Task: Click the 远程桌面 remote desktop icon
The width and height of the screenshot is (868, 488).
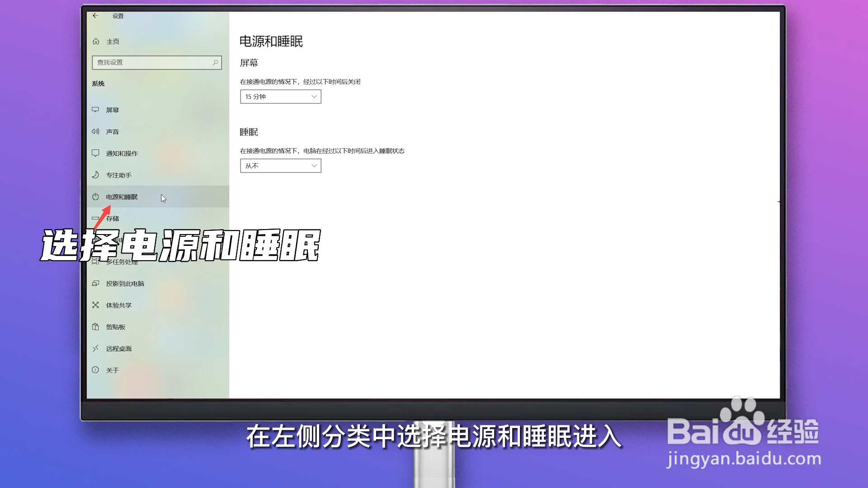Action: pyautogui.click(x=95, y=348)
